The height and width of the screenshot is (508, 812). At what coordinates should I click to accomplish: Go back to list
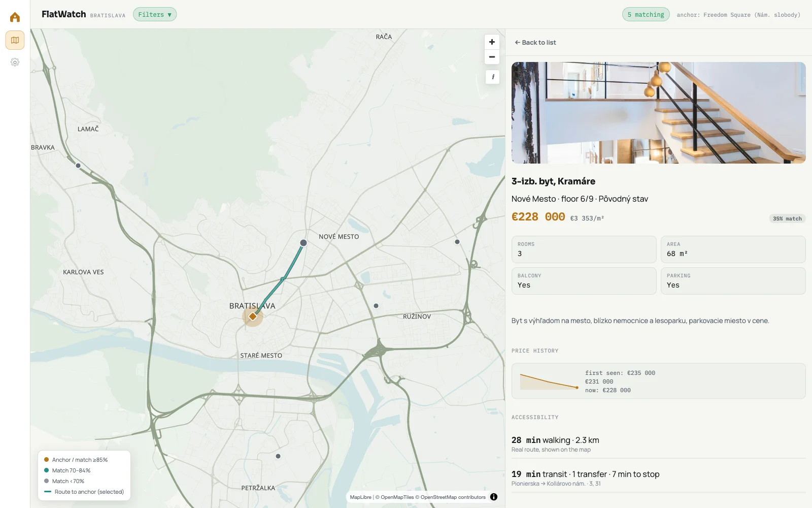(x=535, y=43)
